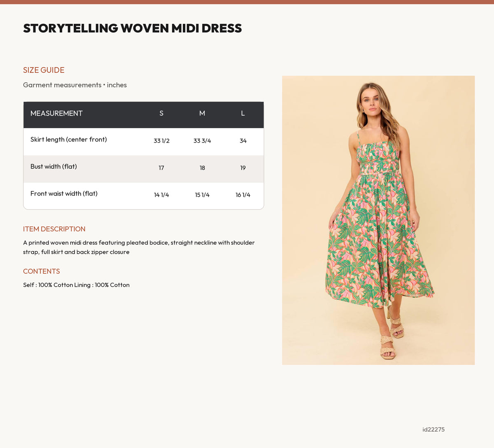
Task: Click the printed woven midi dress description text
Action: 139,247
